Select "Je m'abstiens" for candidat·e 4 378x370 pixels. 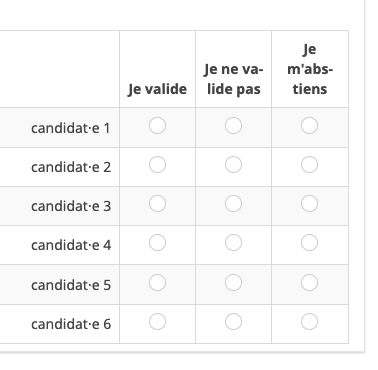click(309, 243)
